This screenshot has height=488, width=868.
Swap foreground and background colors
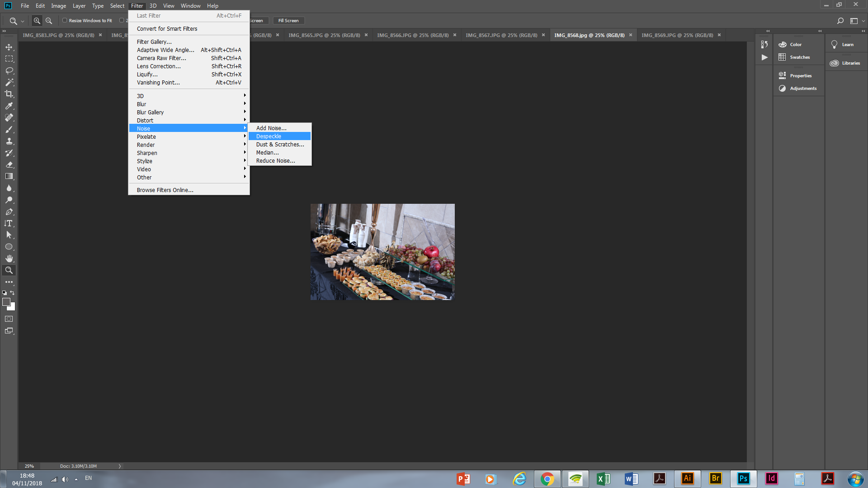[13, 293]
